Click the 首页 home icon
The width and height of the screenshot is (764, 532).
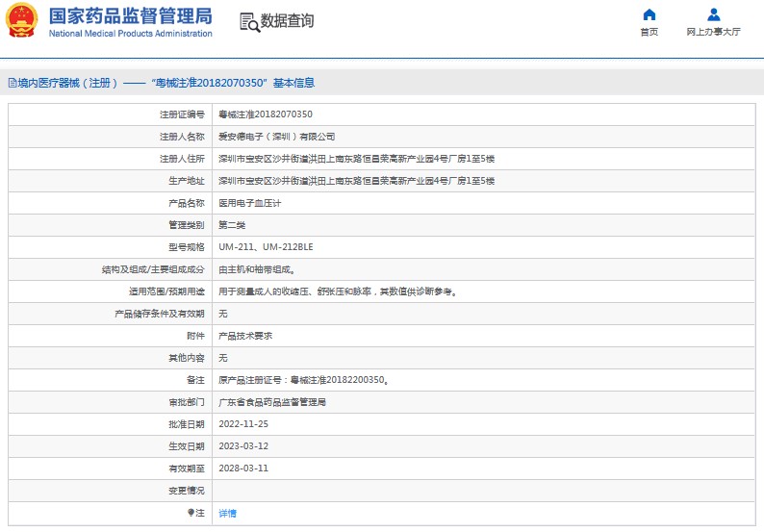pos(649,14)
